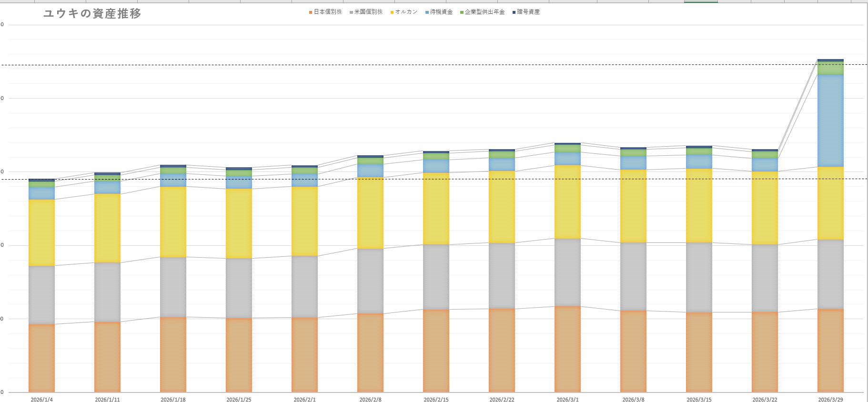The height and width of the screenshot is (402, 868).
Task: Select the オルカン legend label
Action: coord(406,12)
